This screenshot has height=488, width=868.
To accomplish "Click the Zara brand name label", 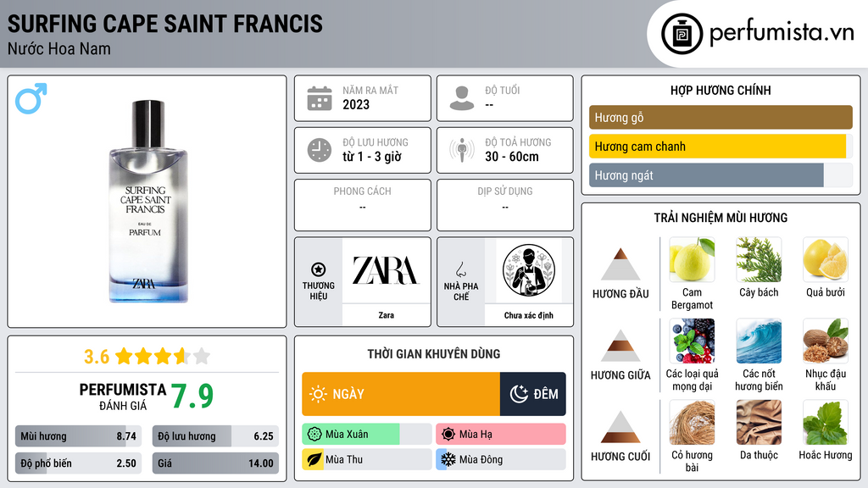I will pyautogui.click(x=387, y=315).
